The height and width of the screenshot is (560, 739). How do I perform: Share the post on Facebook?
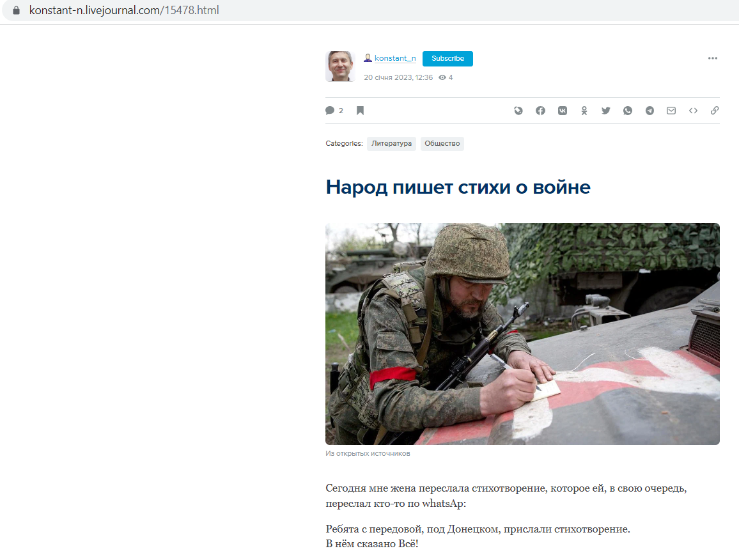coord(541,111)
